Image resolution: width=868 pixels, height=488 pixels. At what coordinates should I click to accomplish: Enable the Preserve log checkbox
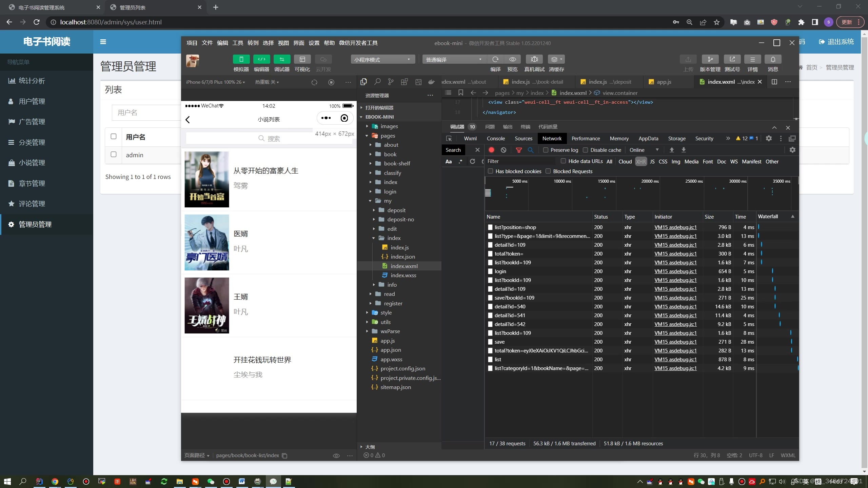click(x=546, y=150)
